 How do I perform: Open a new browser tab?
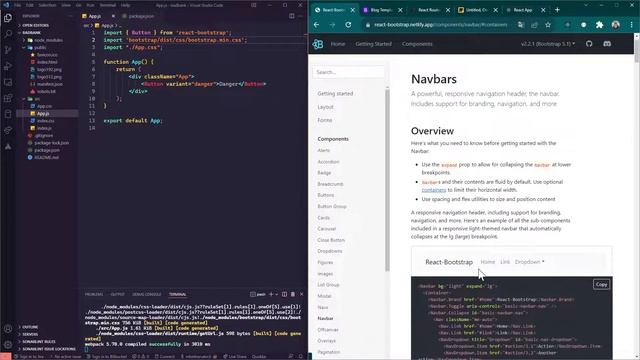pos(557,10)
